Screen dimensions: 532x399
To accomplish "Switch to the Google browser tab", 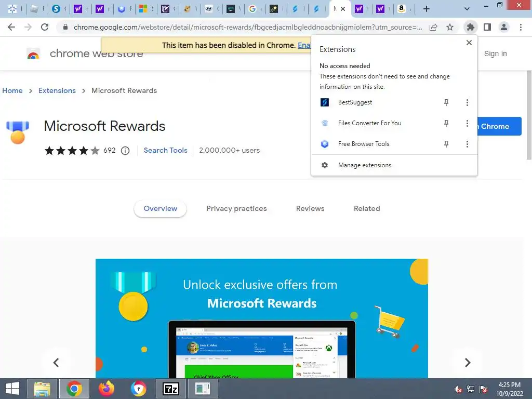I will (x=252, y=9).
